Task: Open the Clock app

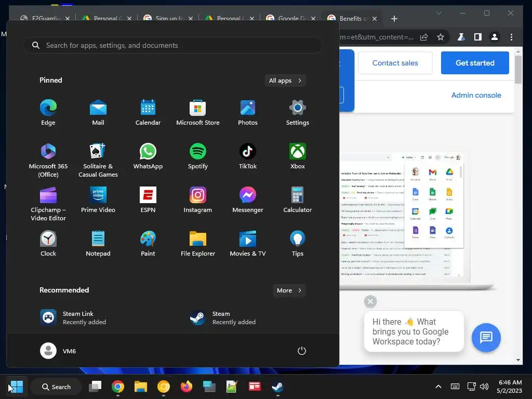Action: point(48,243)
